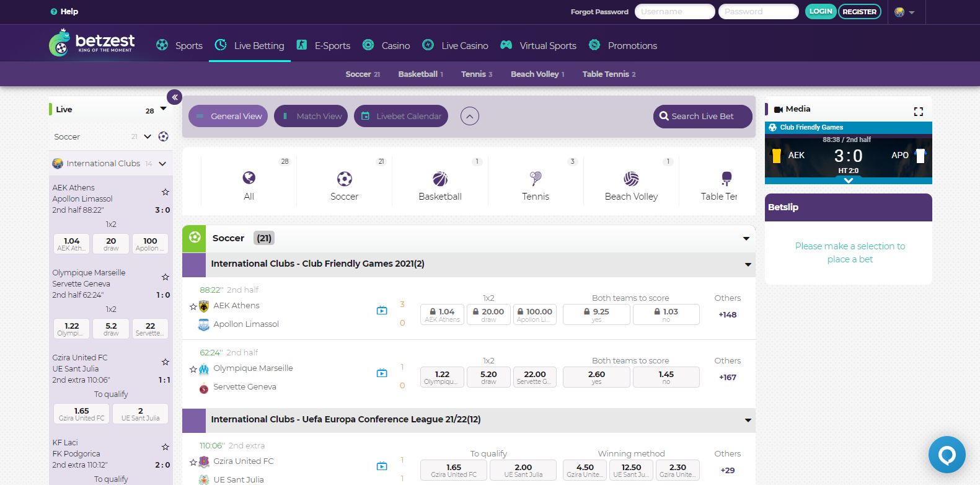The width and height of the screenshot is (980, 485).
Task: Focus the Password field
Action: pos(759,11)
